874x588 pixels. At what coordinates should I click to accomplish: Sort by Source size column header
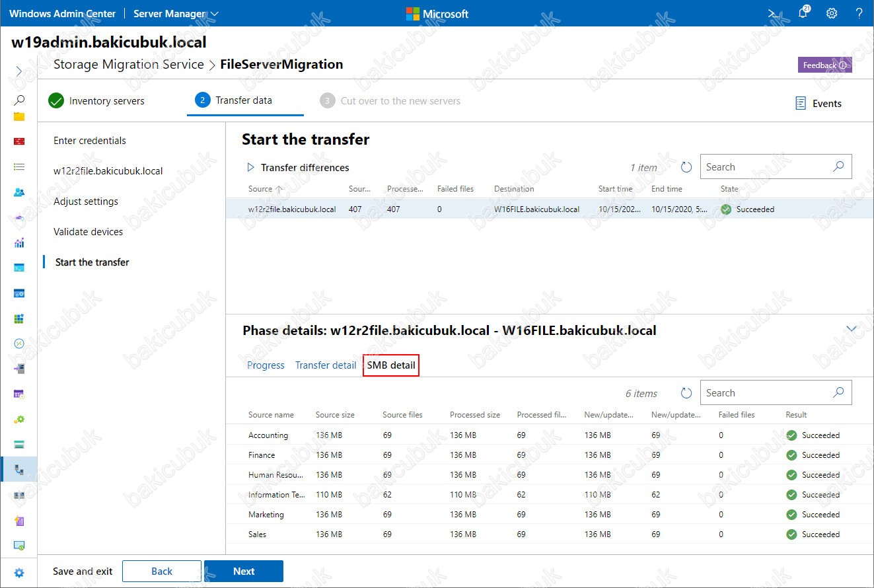[x=335, y=415]
